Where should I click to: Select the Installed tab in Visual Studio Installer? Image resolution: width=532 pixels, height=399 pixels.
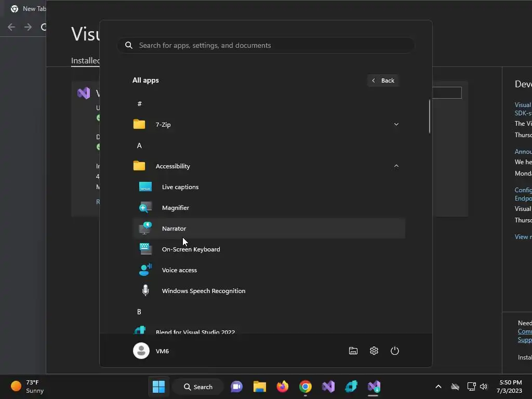coord(86,60)
